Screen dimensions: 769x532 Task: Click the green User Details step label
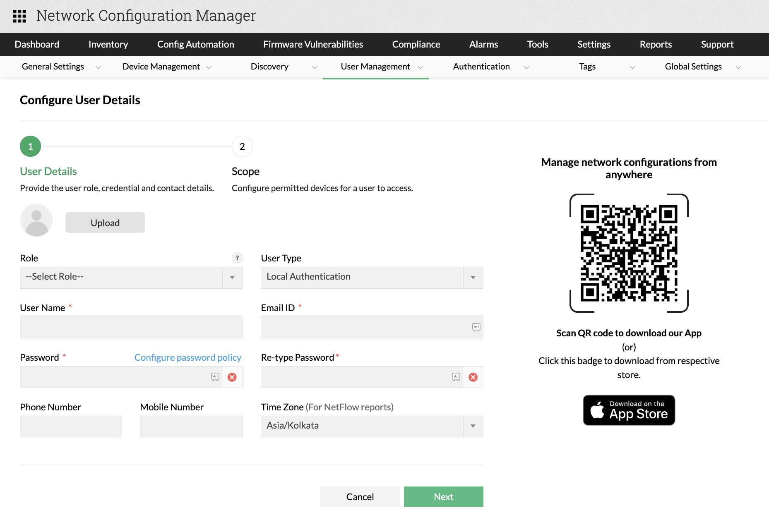[48, 171]
